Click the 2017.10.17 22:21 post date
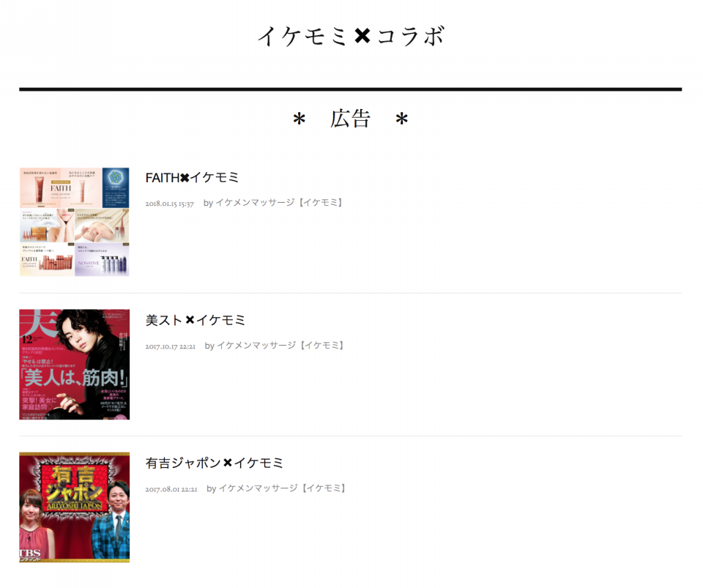Image resolution: width=703 pixels, height=588 pixels. click(x=171, y=346)
